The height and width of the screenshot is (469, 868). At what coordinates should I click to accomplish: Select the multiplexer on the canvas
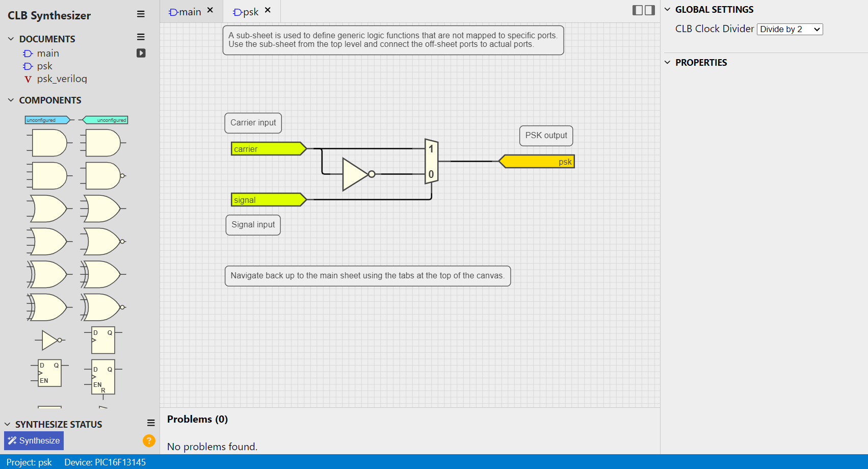coord(431,162)
